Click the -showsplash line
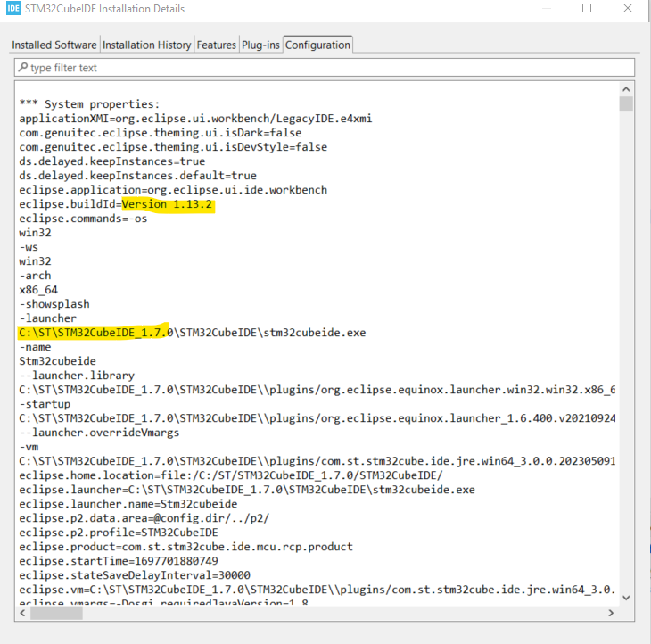651x644 pixels. [54, 304]
